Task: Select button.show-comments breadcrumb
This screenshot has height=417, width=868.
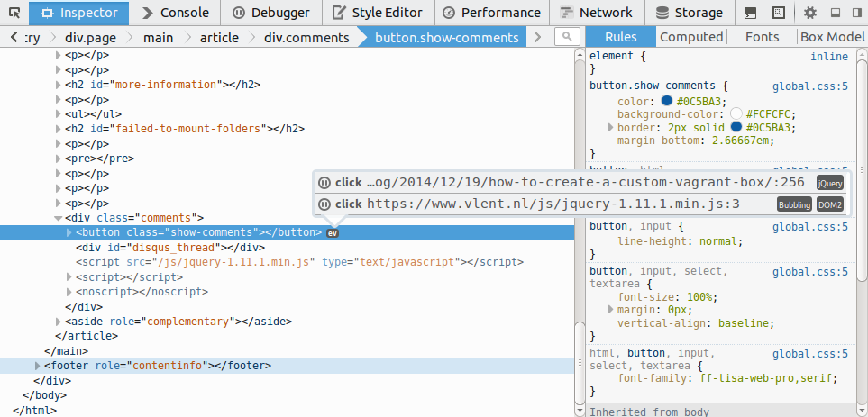Action: (447, 38)
